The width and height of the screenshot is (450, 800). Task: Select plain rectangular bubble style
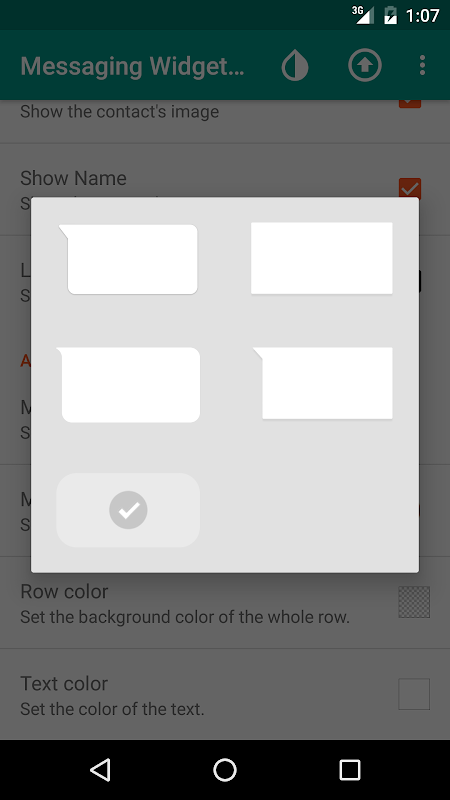click(x=321, y=258)
